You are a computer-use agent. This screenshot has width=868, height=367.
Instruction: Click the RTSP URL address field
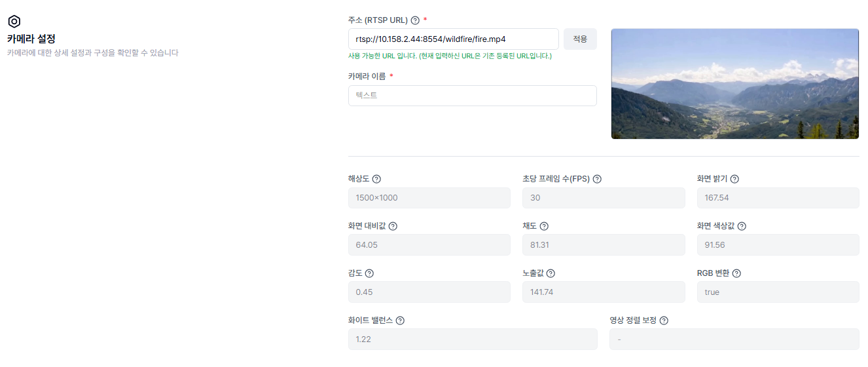click(x=453, y=39)
